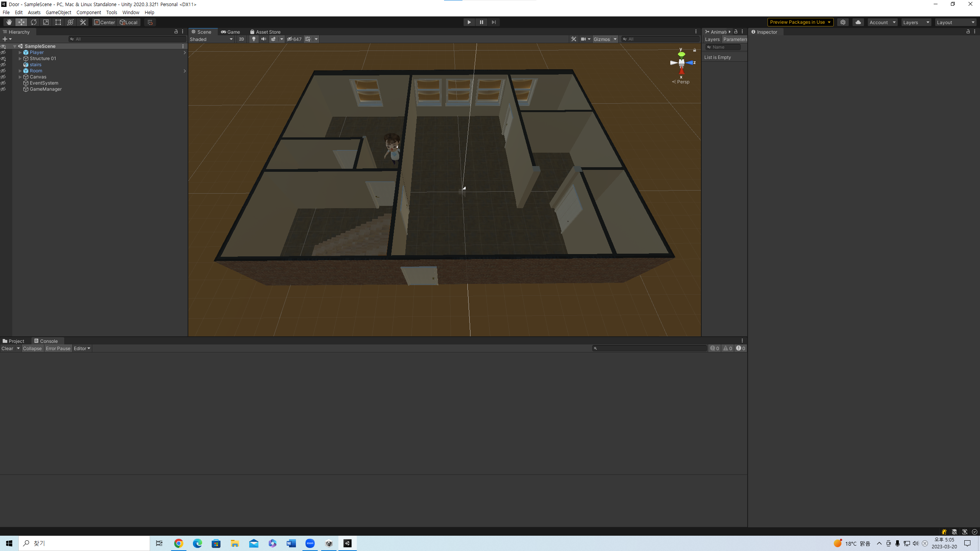
Task: Open Gizmos dropdown arrow
Action: pos(615,39)
